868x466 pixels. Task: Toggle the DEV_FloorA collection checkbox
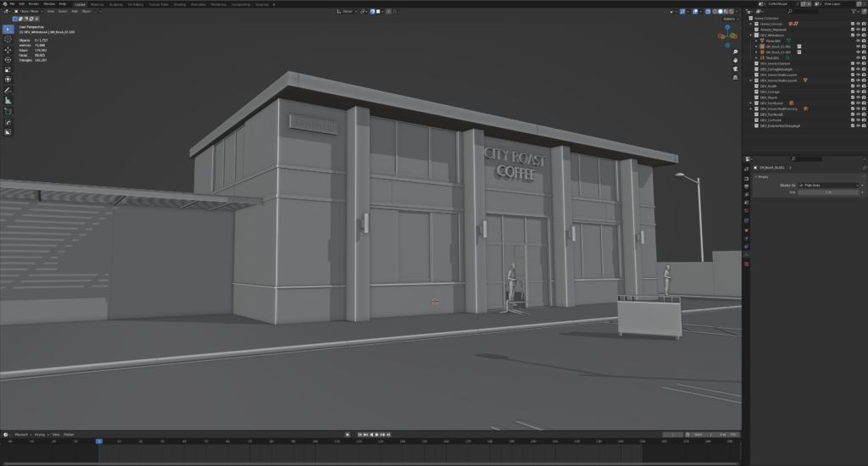click(853, 97)
